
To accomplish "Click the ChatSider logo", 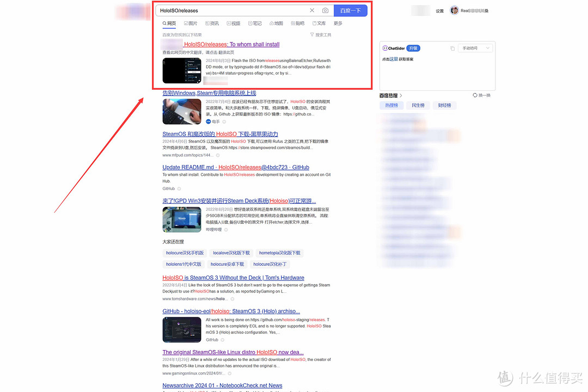I will pos(393,48).
